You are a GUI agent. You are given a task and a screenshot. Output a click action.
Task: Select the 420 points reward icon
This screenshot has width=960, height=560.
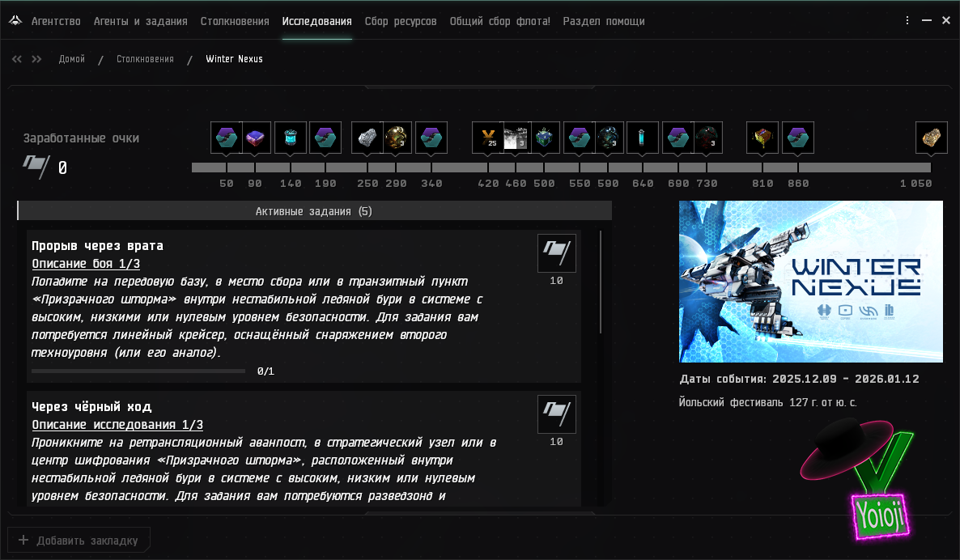(x=488, y=137)
